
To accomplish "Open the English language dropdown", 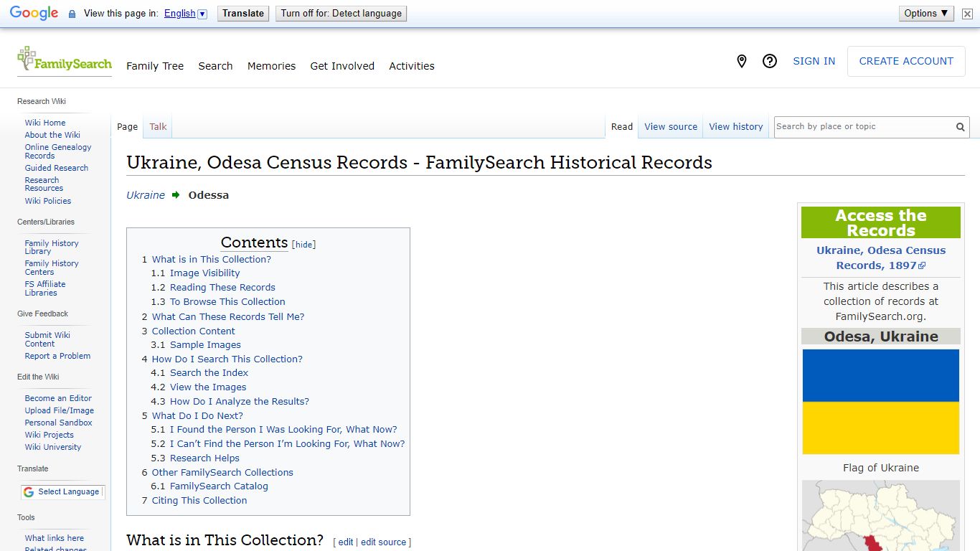I will coord(185,14).
